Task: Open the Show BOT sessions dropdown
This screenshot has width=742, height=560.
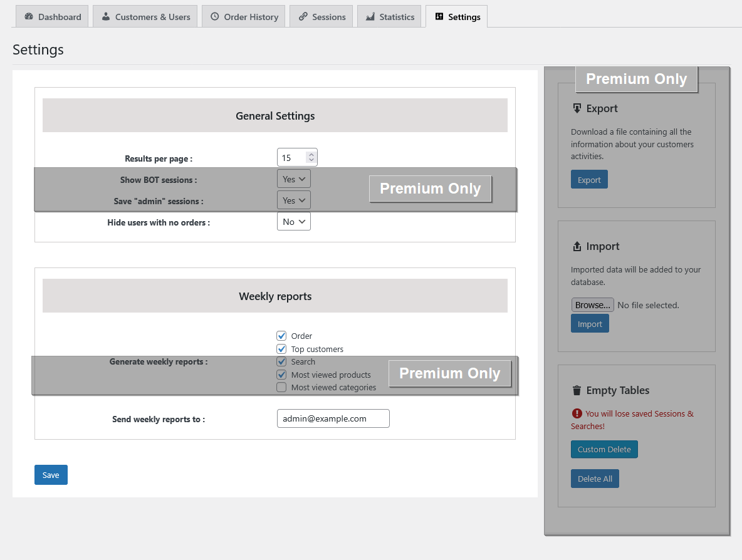Action: pyautogui.click(x=293, y=179)
